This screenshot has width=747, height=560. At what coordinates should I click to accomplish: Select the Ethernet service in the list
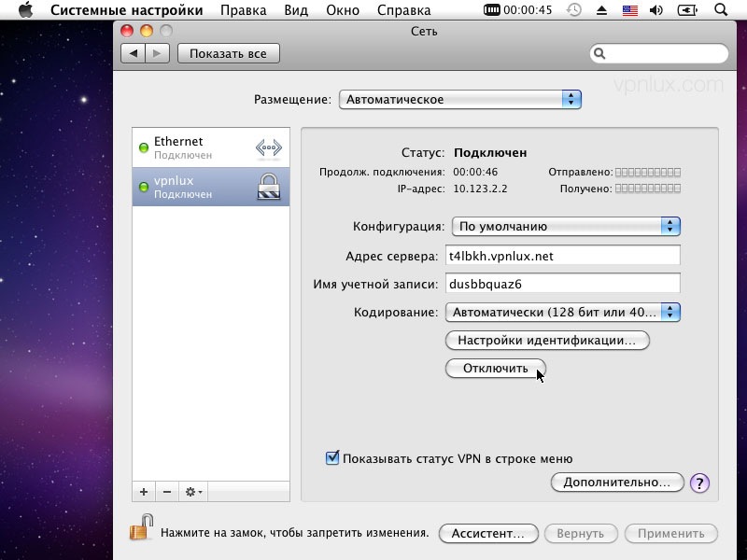coord(211,147)
